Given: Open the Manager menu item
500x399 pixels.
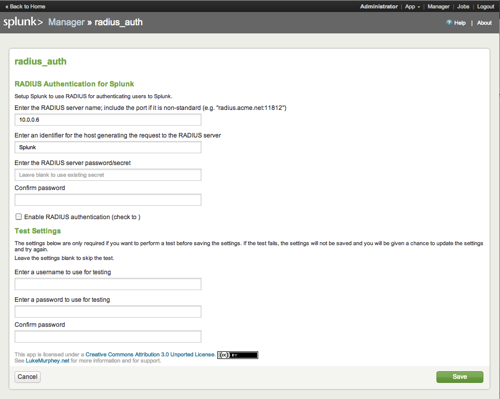Looking at the screenshot, I should (x=438, y=6).
